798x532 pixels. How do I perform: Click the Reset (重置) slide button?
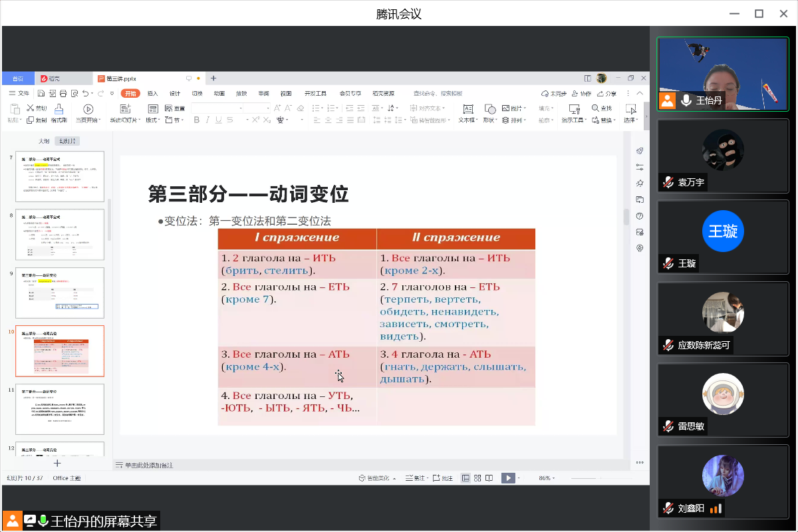(175, 108)
